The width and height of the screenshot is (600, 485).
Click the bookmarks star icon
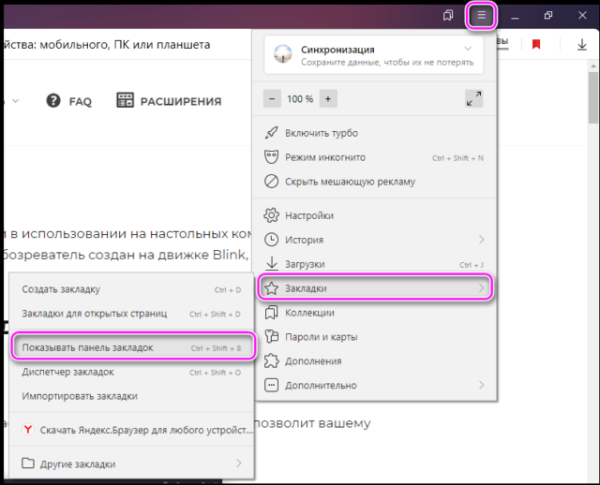[x=271, y=288]
